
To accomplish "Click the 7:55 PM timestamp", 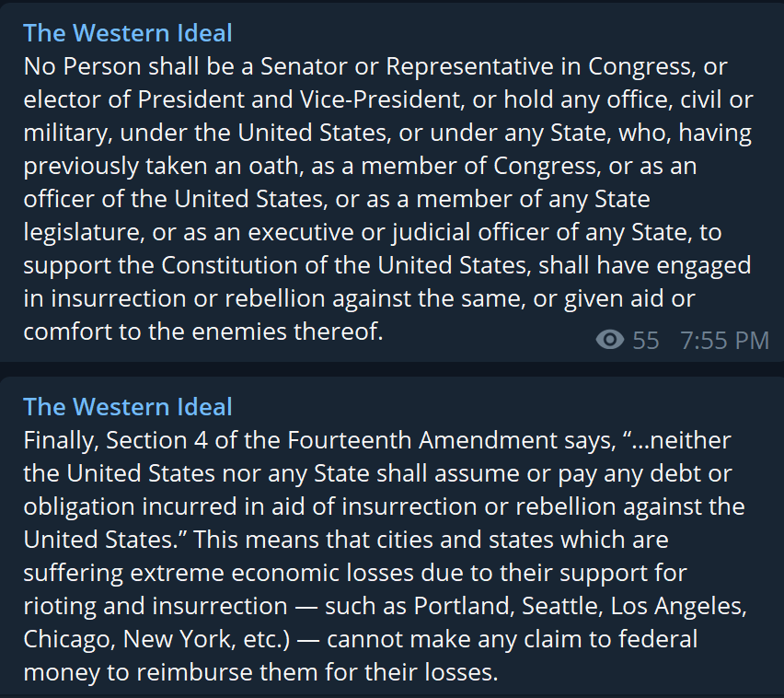I will 724,341.
